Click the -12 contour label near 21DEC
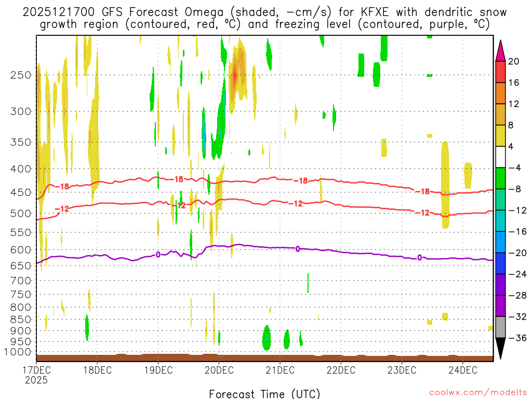 tap(296, 204)
